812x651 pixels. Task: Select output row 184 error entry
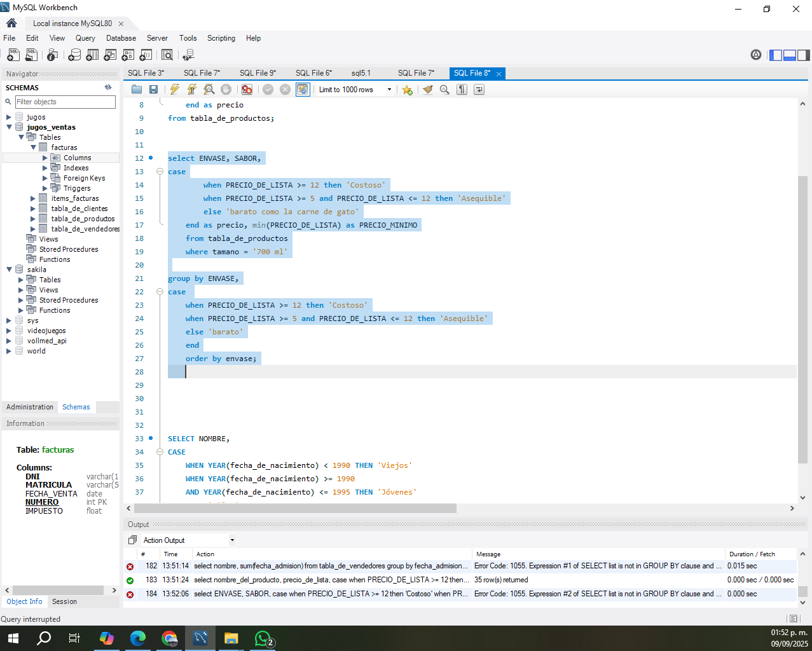click(460, 594)
